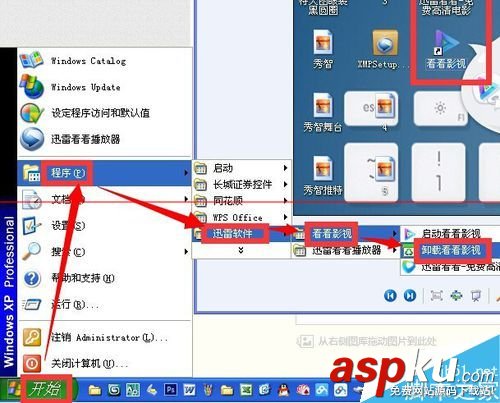Expand the 启动 programs folder
Viewport: 500px width, 403px height.
[241, 168]
